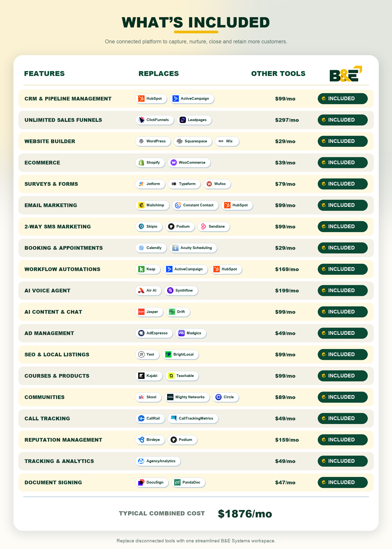Click the Wix chip in Website Builder row
Screen dimensions: 392x549
pos(227,141)
